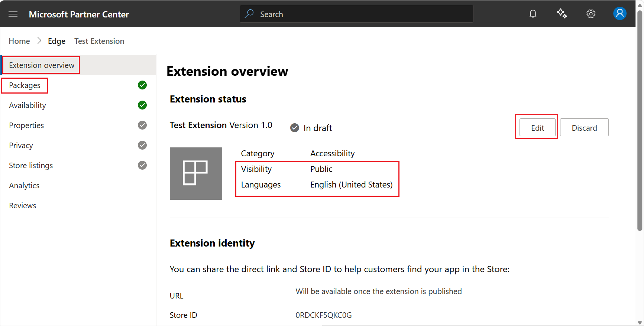This screenshot has width=644, height=326.
Task: Click 'Will be available once the extension is published'
Action: (x=378, y=291)
